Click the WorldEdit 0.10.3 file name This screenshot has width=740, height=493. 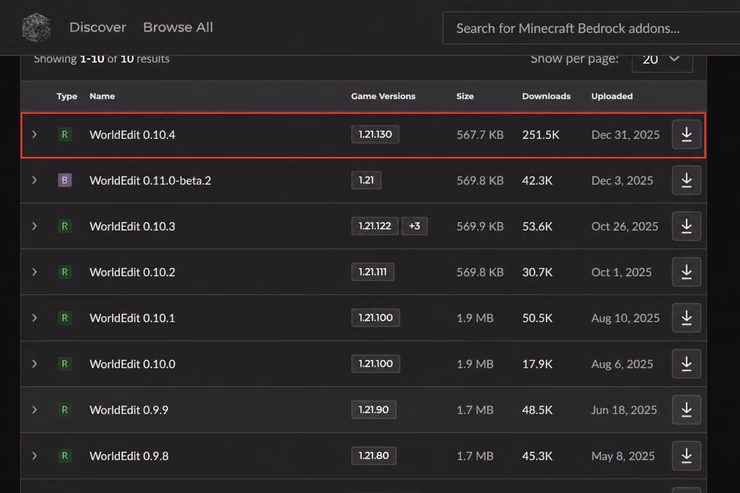[132, 226]
